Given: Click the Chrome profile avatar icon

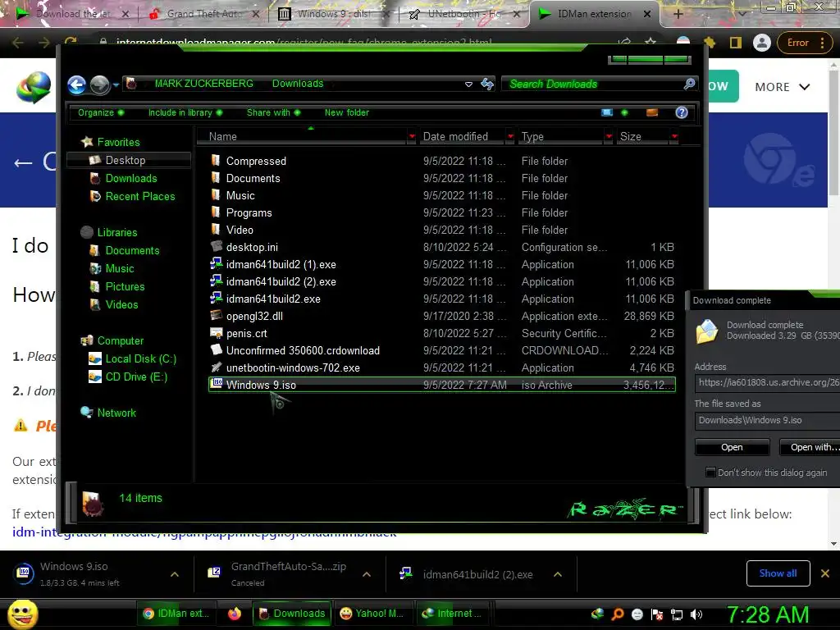Looking at the screenshot, I should pyautogui.click(x=761, y=43).
